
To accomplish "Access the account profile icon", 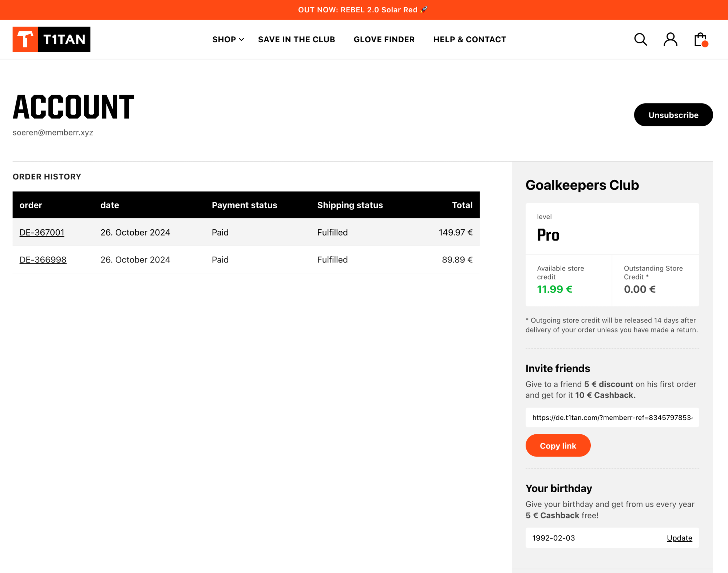I will 671,39.
